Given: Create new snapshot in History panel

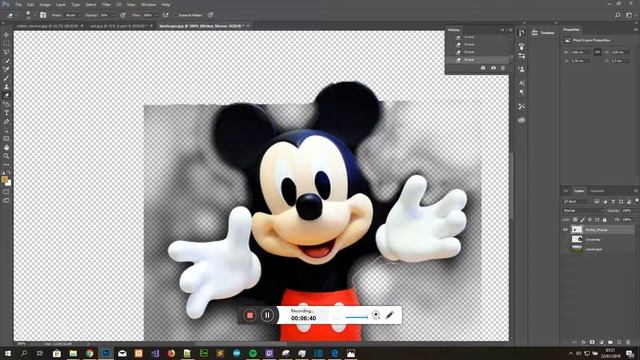Looking at the screenshot, I should [493, 68].
